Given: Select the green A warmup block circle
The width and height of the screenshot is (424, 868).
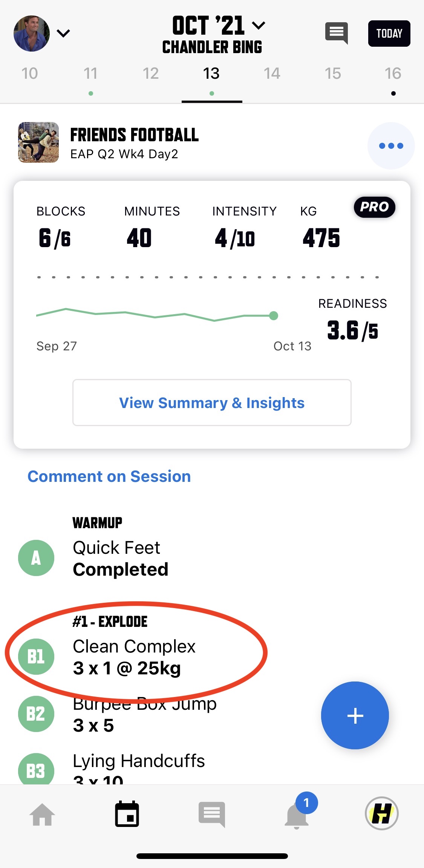Looking at the screenshot, I should click(x=36, y=558).
